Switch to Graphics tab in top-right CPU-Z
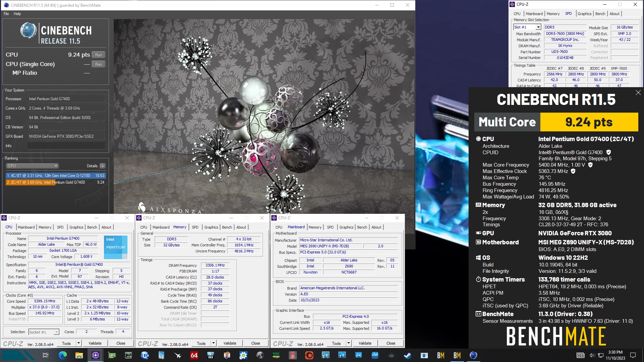Viewport: 644px width, 362px height. coord(584,14)
